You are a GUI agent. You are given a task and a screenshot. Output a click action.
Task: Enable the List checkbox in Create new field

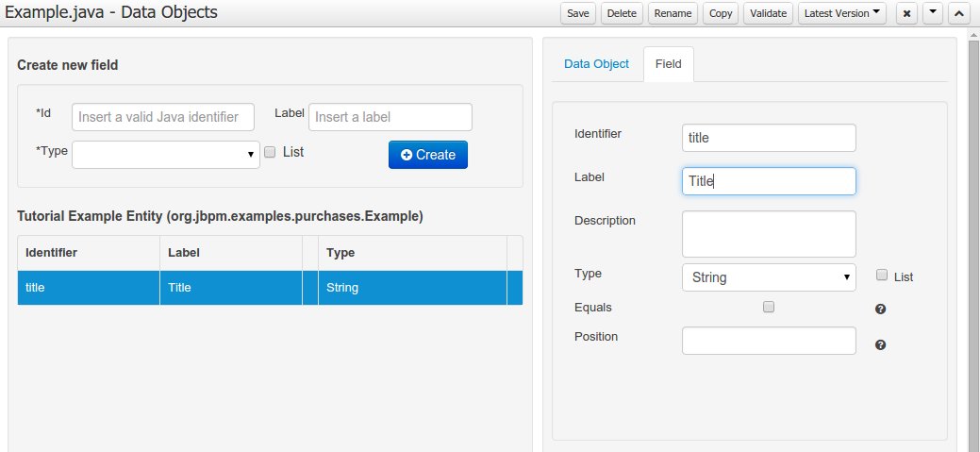click(270, 152)
